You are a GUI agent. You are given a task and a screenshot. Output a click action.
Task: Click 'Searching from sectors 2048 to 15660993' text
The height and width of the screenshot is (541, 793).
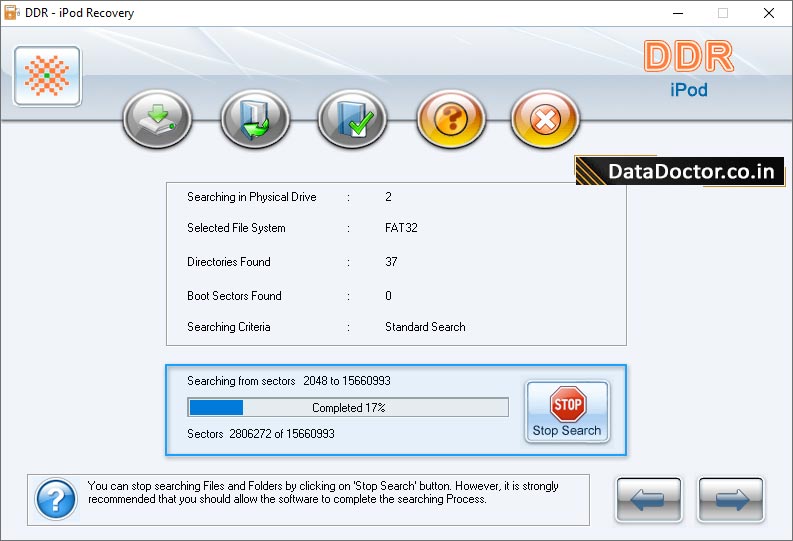coord(289,381)
